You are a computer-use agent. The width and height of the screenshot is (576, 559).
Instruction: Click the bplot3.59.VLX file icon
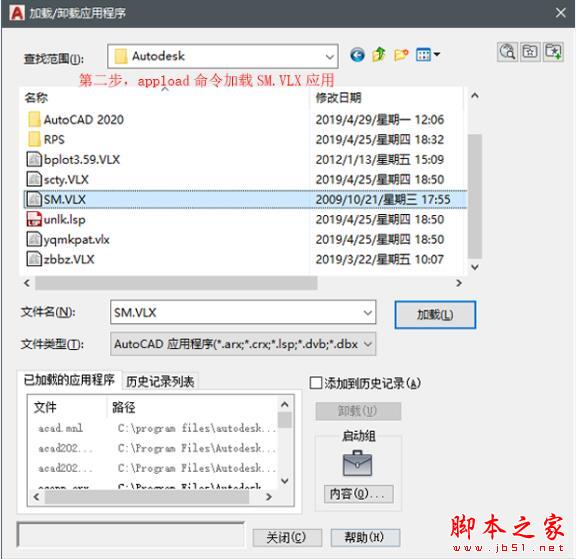pyautogui.click(x=34, y=159)
